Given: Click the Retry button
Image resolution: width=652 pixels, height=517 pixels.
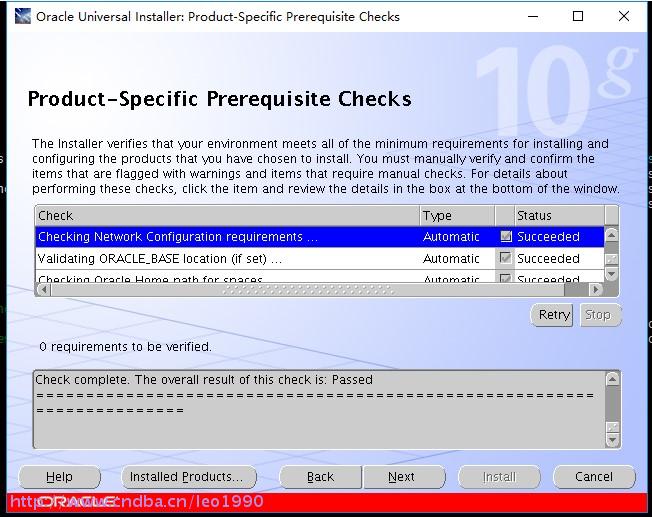Looking at the screenshot, I should 552,315.
